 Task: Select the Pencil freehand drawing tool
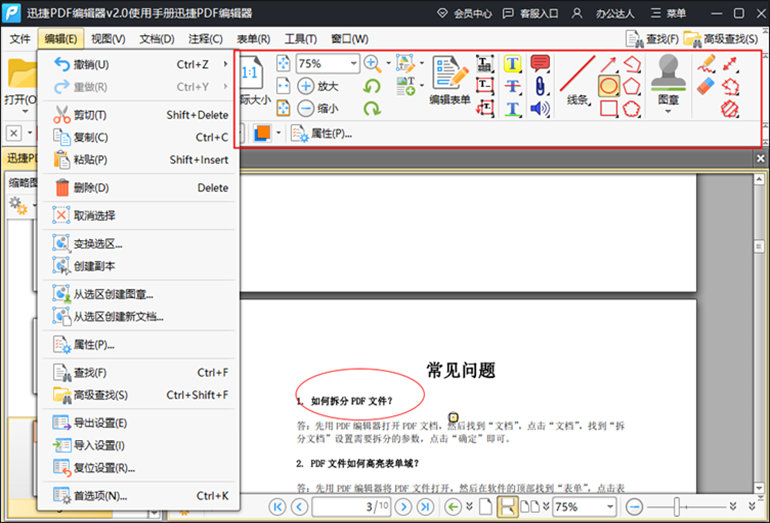tap(706, 64)
